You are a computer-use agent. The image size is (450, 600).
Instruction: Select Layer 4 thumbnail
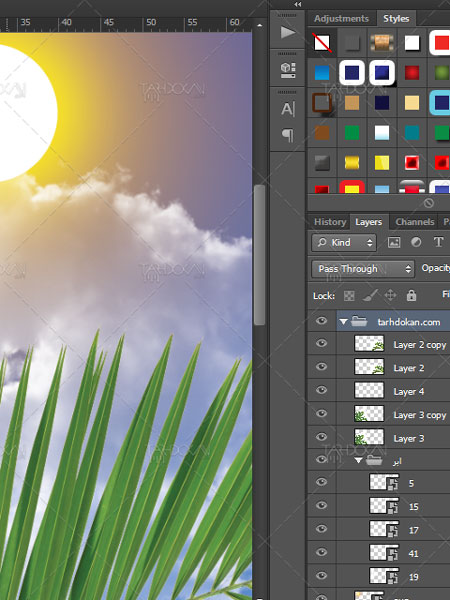pos(369,390)
